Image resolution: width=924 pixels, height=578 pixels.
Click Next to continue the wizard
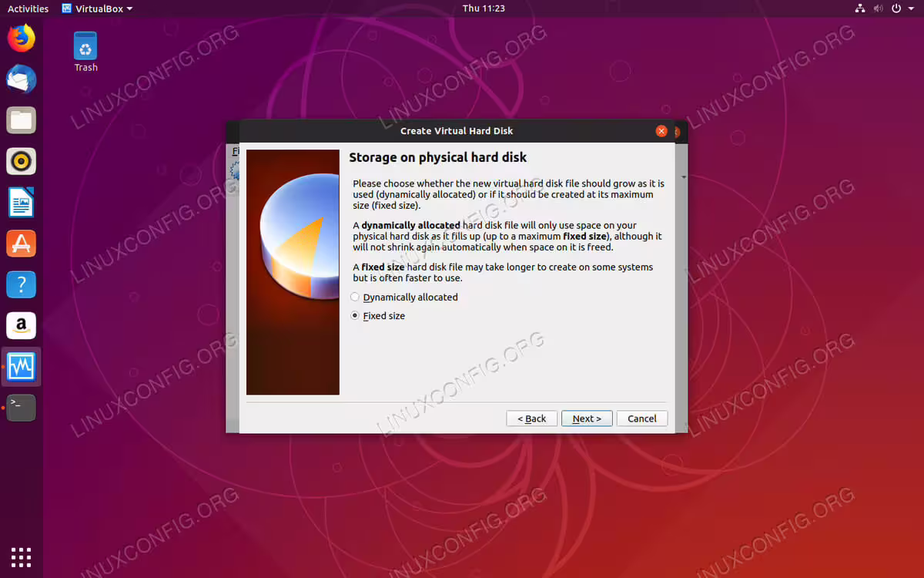[587, 418]
